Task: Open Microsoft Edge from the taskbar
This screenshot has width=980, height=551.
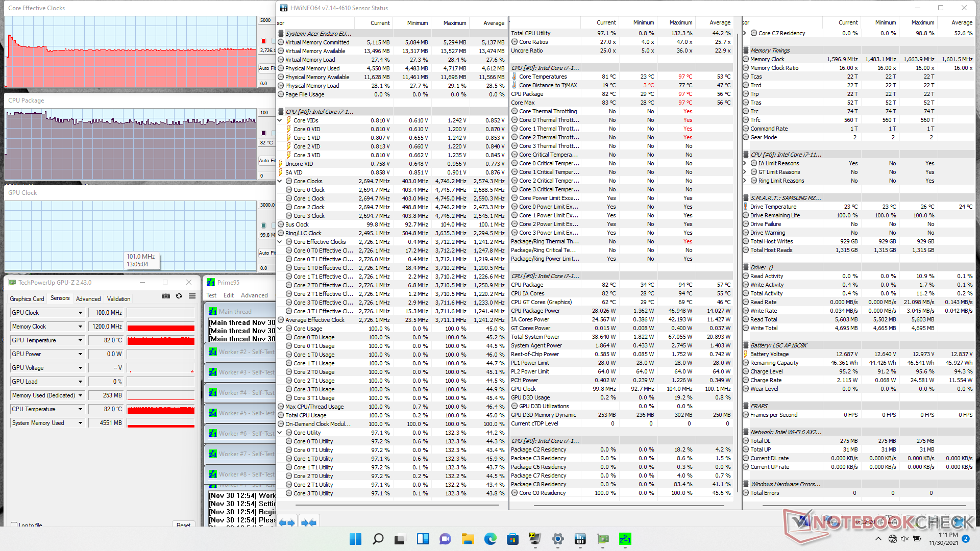Action: pyautogui.click(x=490, y=539)
